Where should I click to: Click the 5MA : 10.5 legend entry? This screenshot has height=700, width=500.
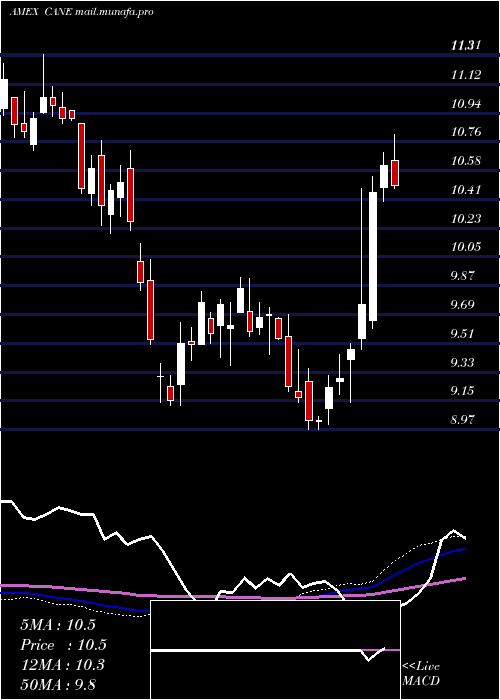point(58,625)
